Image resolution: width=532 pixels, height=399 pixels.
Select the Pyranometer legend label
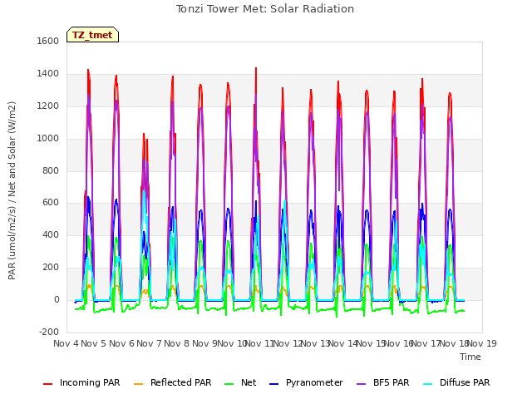click(x=314, y=382)
